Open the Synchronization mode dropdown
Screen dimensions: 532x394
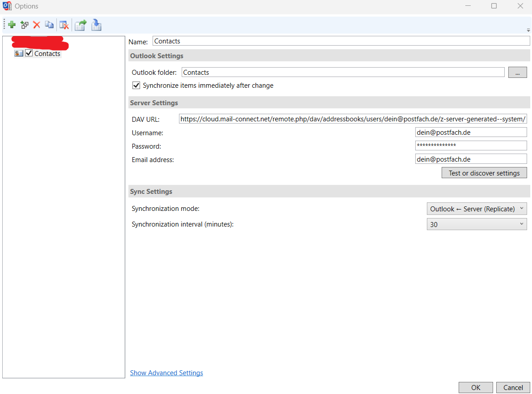click(x=477, y=209)
